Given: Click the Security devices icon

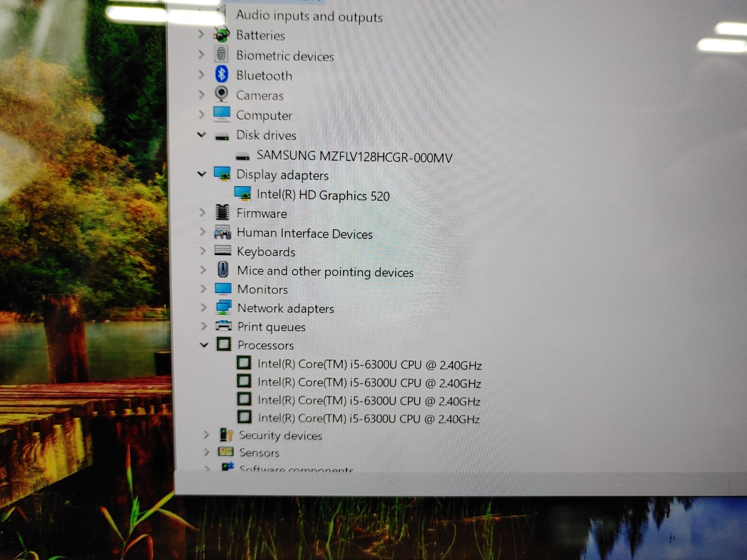Looking at the screenshot, I should 226,435.
